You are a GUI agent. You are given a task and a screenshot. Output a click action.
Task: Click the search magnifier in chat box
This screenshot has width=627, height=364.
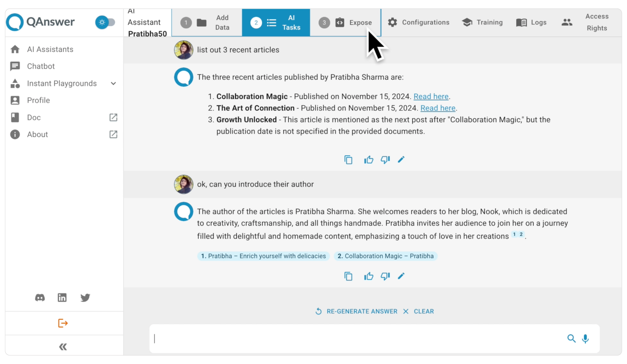pos(571,338)
